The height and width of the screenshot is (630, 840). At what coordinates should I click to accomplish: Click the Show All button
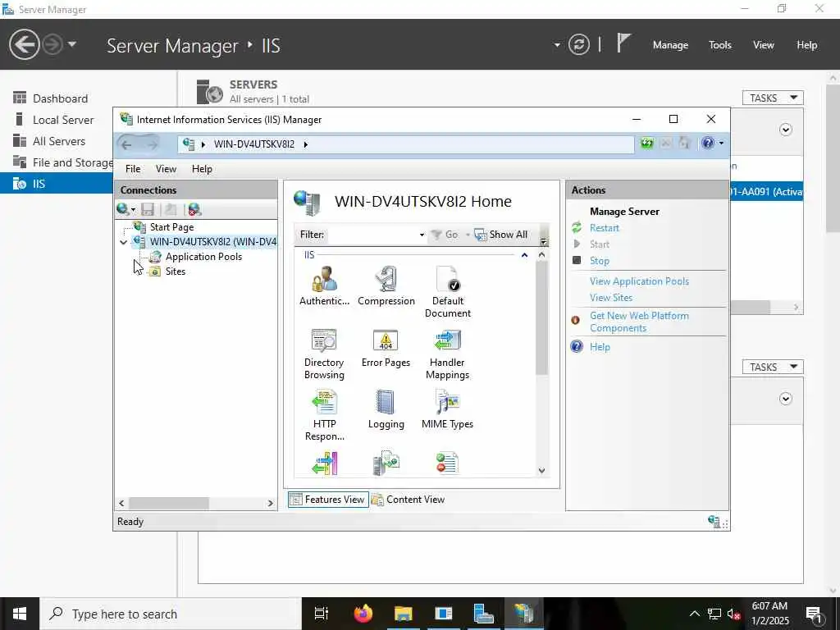click(x=501, y=235)
